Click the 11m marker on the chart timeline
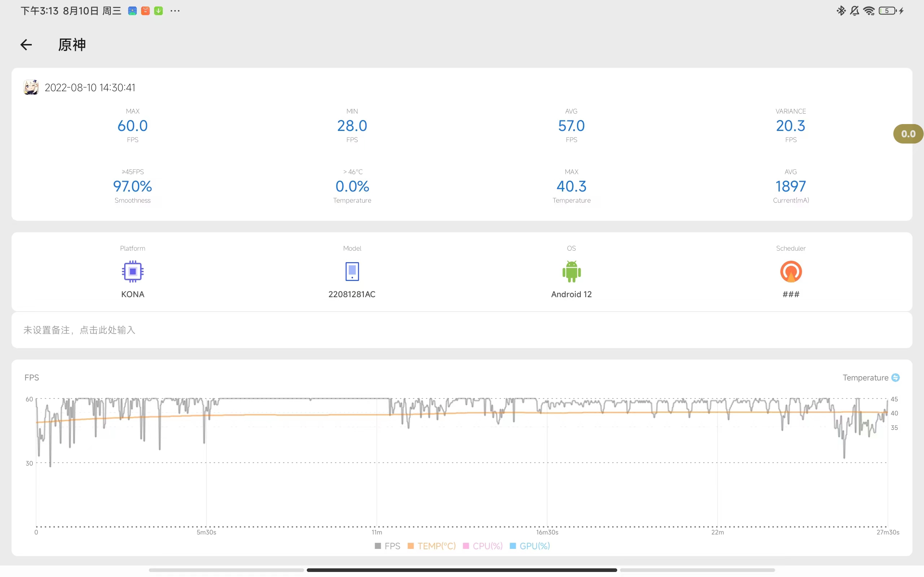Image resolution: width=924 pixels, height=577 pixels. pos(376,532)
